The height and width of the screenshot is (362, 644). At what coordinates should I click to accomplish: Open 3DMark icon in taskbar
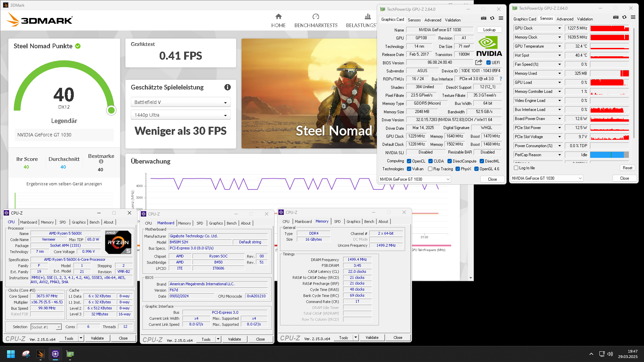tap(41, 354)
